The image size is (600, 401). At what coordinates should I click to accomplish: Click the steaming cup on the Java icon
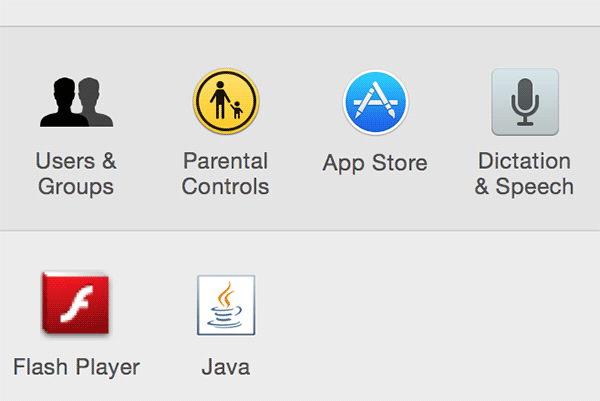(227, 308)
